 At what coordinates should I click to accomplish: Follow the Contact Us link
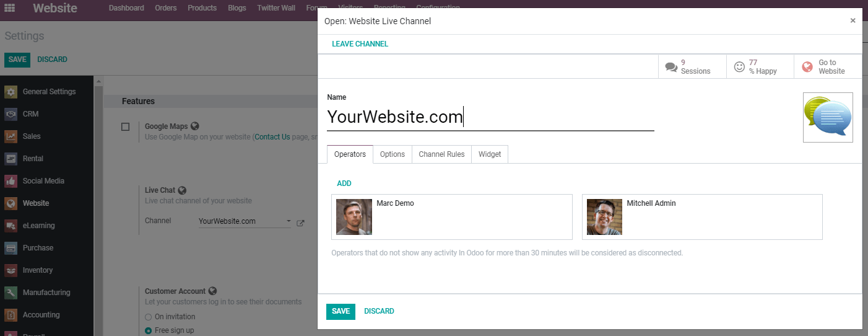[272, 137]
